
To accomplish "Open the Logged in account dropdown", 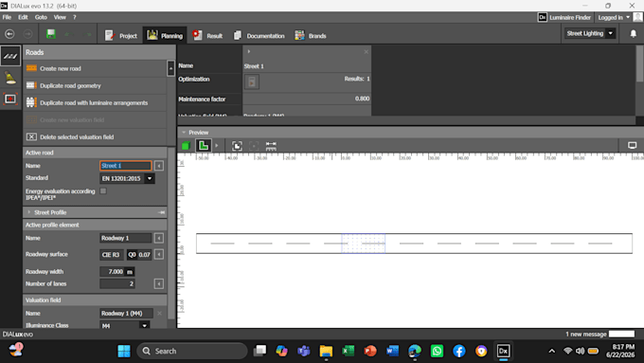I will coord(614,17).
